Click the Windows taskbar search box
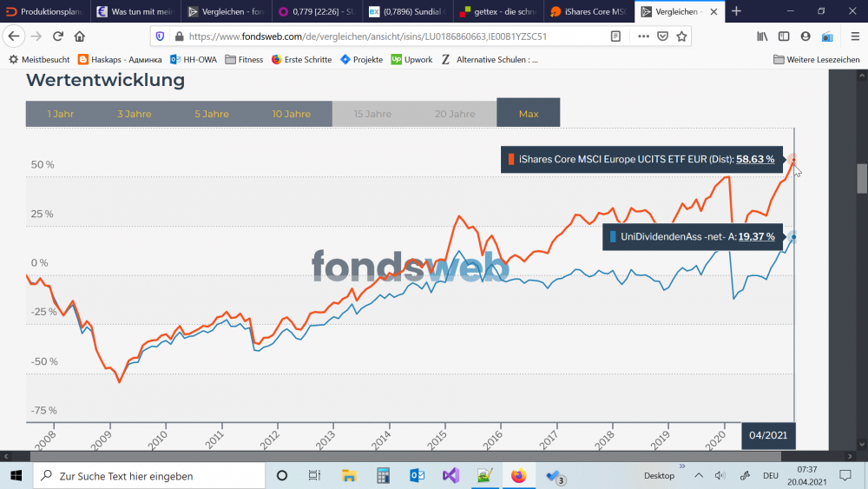Screen dimensions: 868x489 [x=149, y=476]
